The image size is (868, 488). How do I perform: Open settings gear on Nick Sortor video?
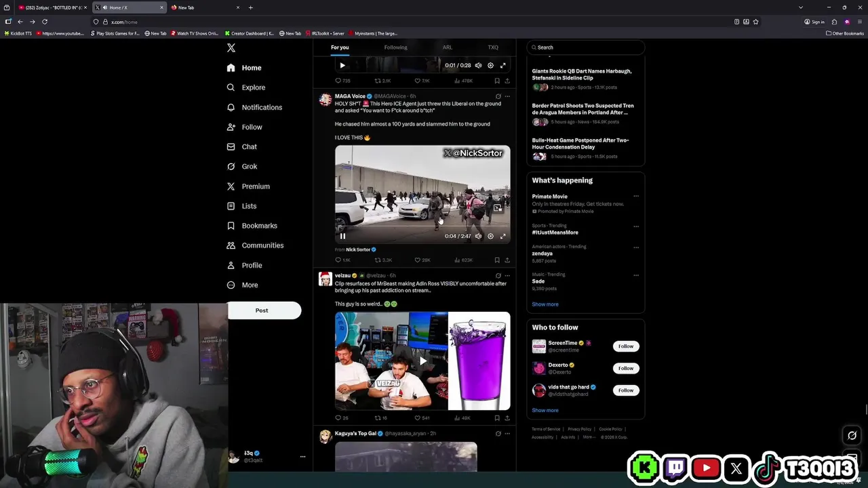[490, 236]
